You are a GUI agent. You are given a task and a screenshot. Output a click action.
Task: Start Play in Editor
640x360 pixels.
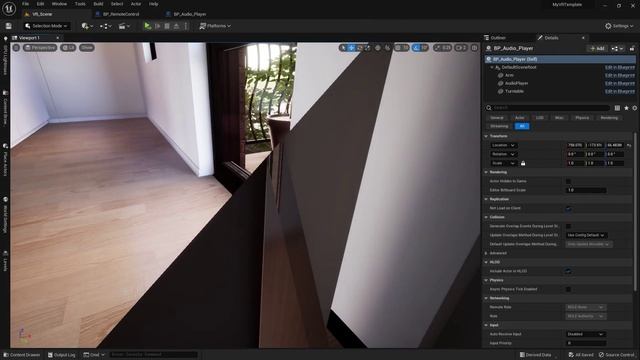pyautogui.click(x=147, y=26)
